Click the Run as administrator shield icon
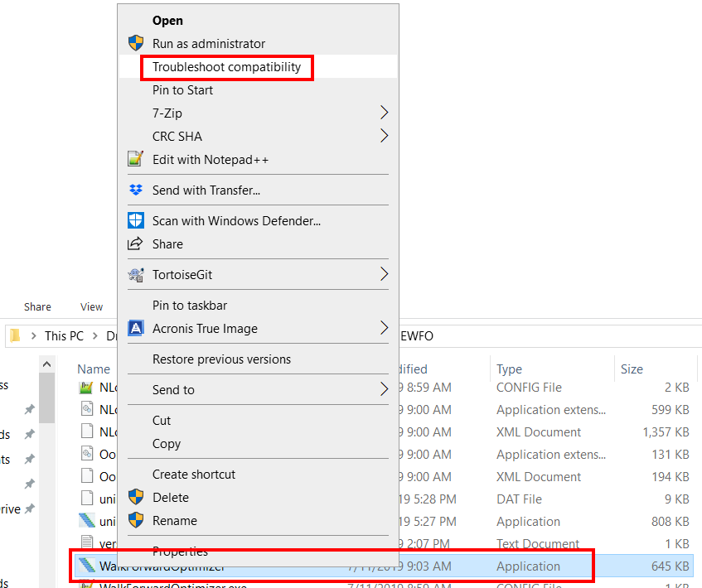Image resolution: width=702 pixels, height=588 pixels. tap(136, 43)
